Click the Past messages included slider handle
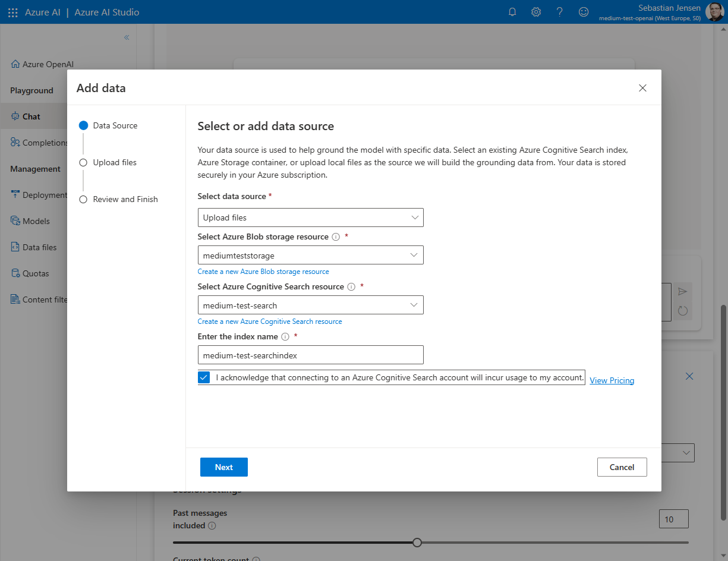The width and height of the screenshot is (728, 561). click(417, 542)
